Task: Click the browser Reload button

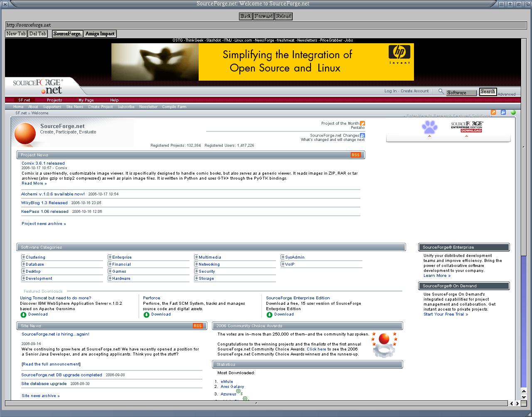Action: 283,16
